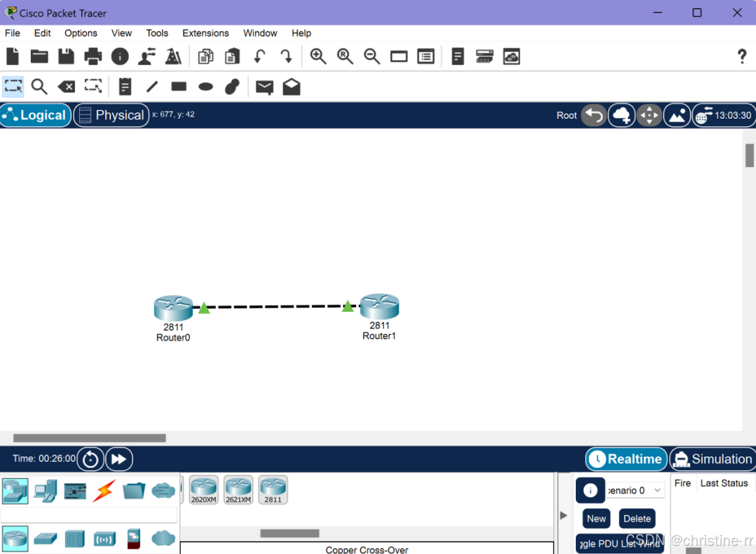Select the Routers subcategory icon

pyautogui.click(x=16, y=538)
